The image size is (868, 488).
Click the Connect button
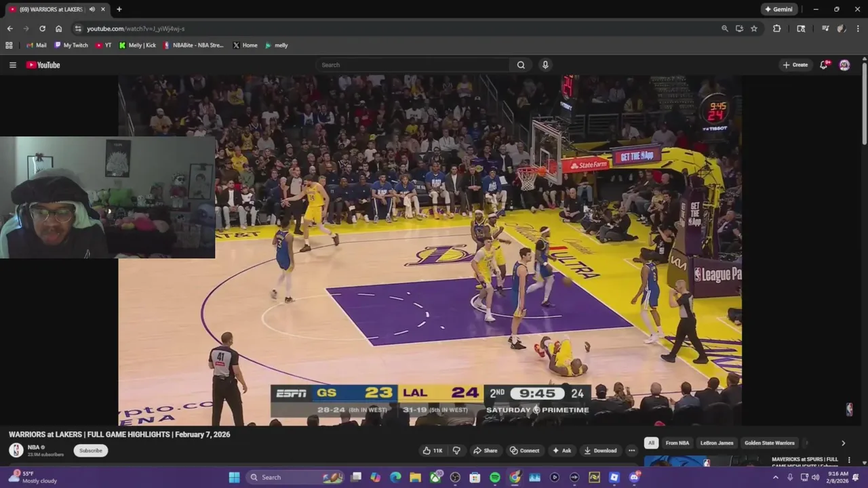coord(524,451)
